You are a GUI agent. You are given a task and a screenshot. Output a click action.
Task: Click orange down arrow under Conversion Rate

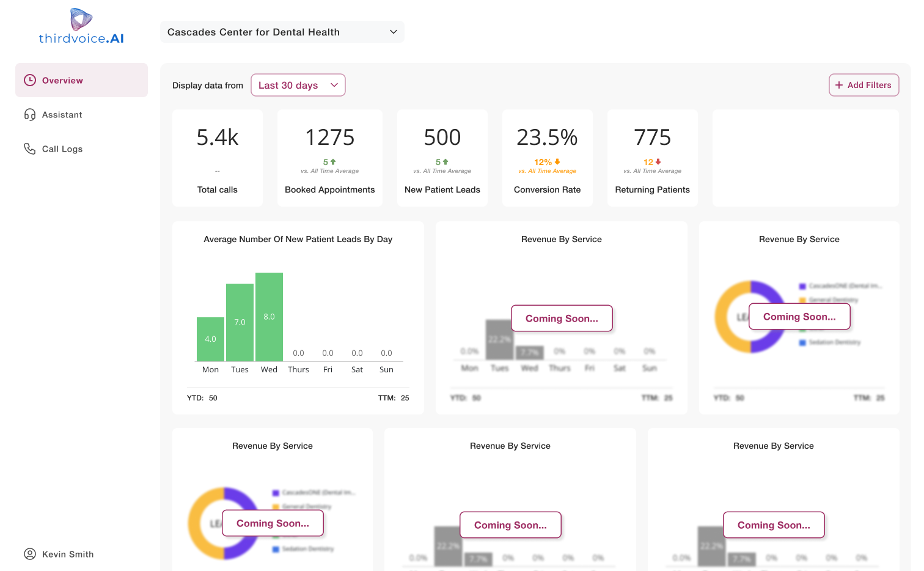pos(557,162)
